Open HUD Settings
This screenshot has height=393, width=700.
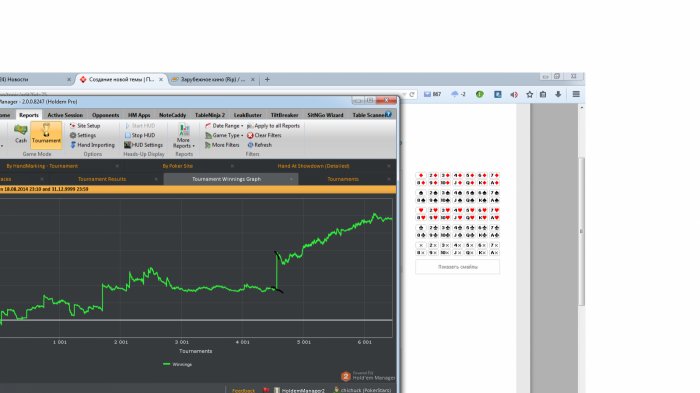click(x=143, y=145)
